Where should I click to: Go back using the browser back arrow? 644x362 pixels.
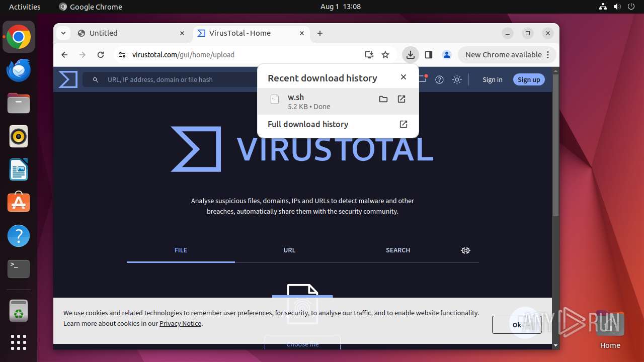[x=64, y=55]
